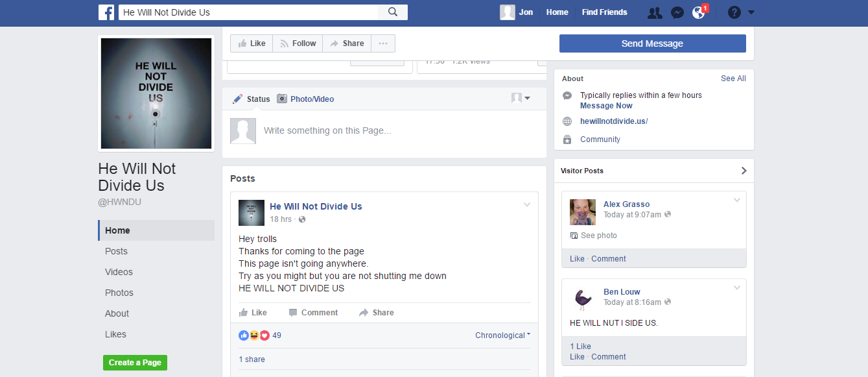Click the Today at 8:16am timestamp

point(632,302)
